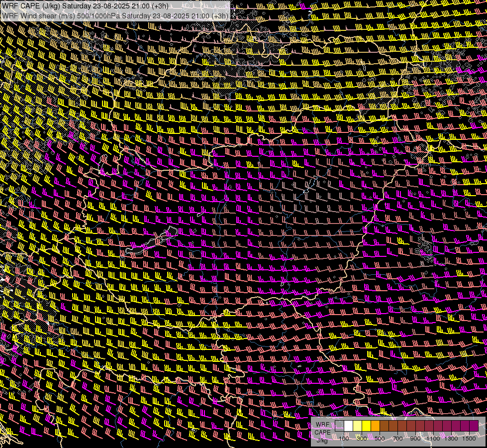487x448 pixels.
Task: Click the J/kg unit label in the legend
Action: click(322, 441)
